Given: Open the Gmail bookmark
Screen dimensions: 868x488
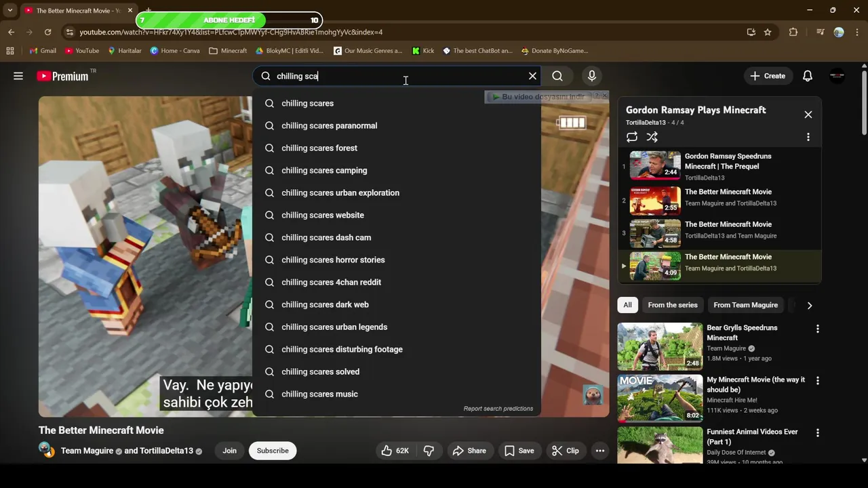Looking at the screenshot, I should 43,51.
